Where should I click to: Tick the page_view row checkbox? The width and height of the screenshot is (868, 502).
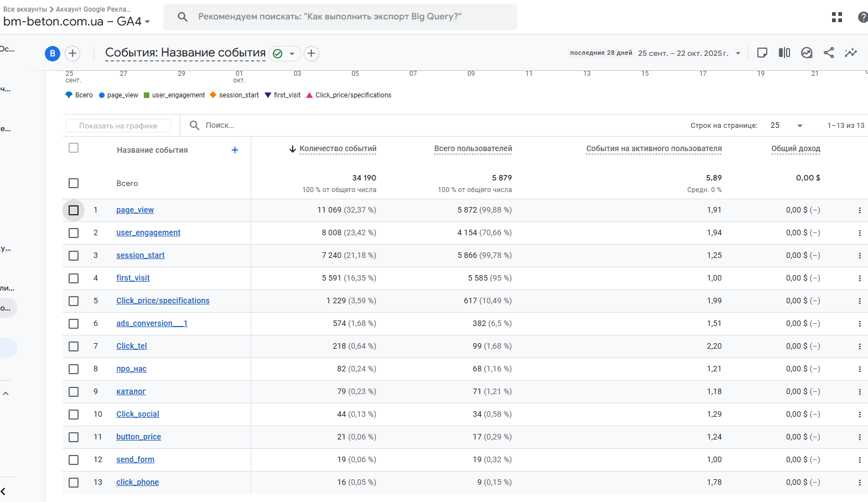coord(74,210)
